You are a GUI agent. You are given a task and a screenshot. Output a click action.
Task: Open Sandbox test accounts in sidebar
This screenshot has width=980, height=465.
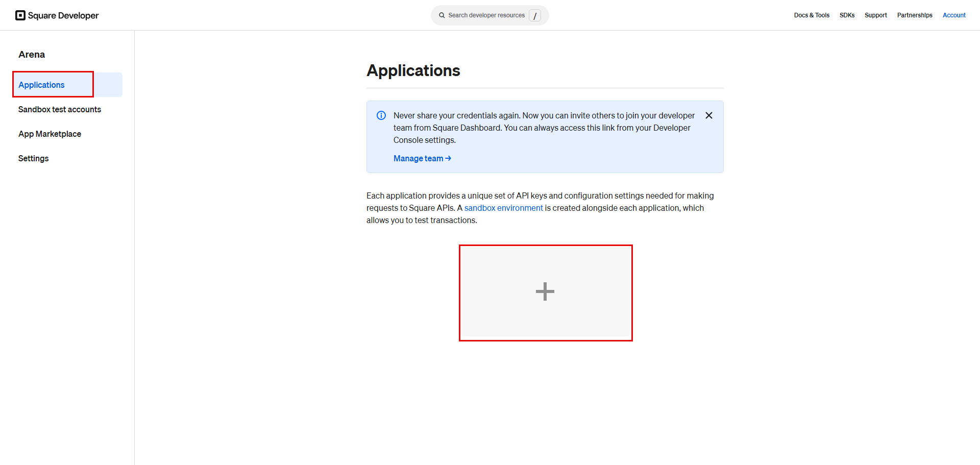[60, 109]
